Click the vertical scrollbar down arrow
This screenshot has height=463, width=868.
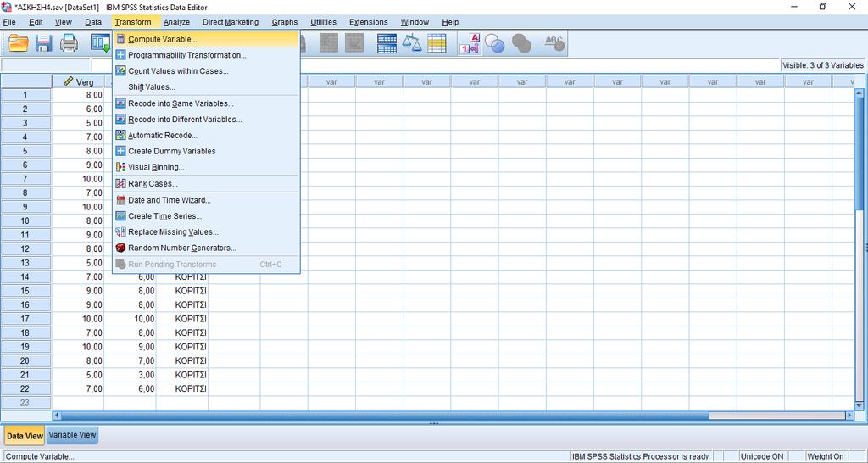pyautogui.click(x=860, y=406)
